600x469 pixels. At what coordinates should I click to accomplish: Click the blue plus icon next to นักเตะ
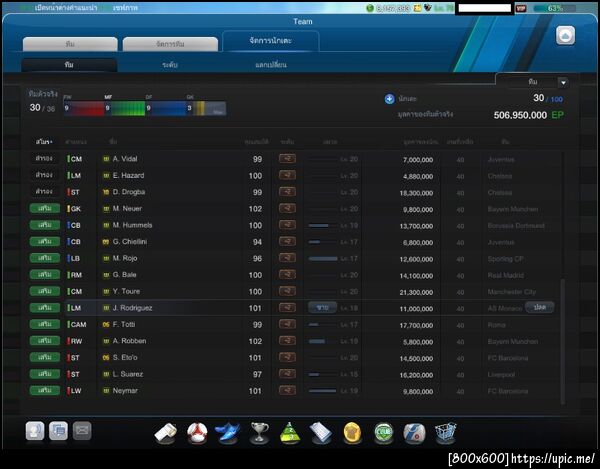(389, 99)
